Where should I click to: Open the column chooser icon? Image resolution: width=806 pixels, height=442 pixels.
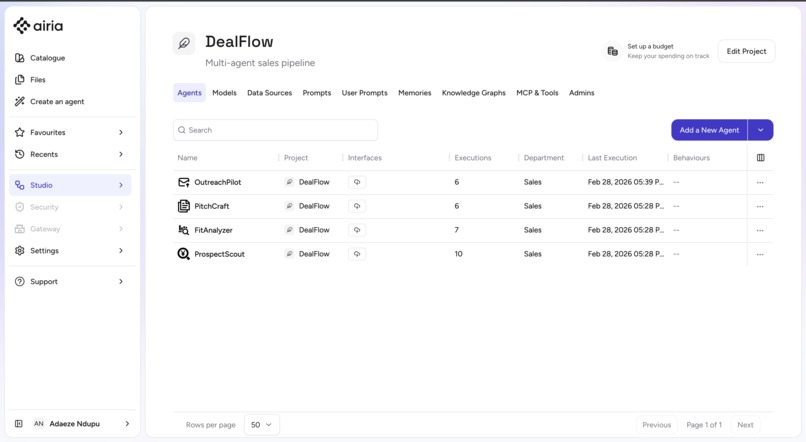tap(760, 158)
